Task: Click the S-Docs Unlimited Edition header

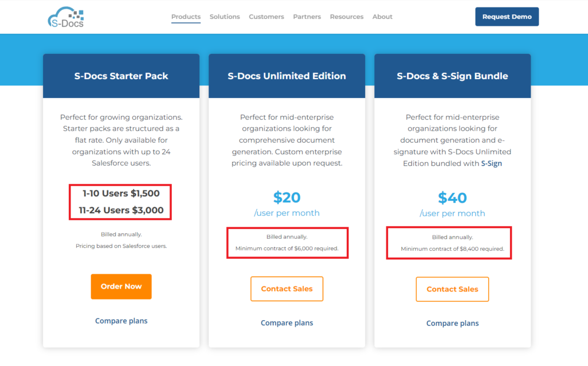Action: [x=287, y=76]
